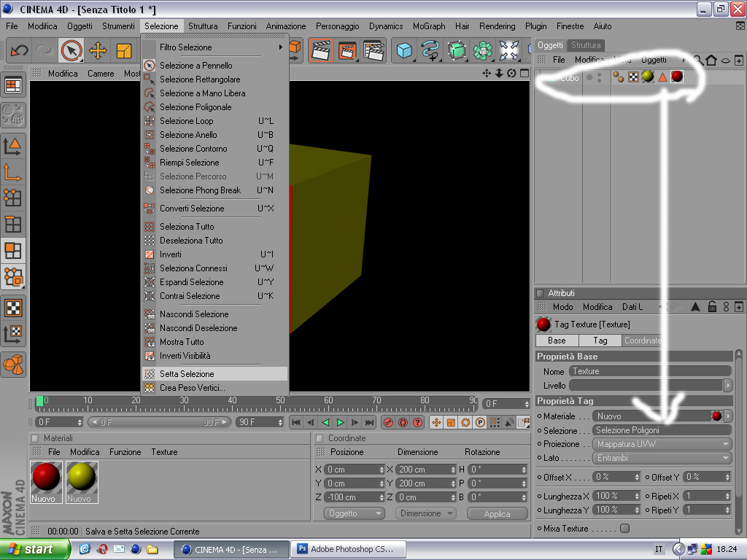Click the Array object flower icon
This screenshot has width=747, height=560.
coord(483,50)
